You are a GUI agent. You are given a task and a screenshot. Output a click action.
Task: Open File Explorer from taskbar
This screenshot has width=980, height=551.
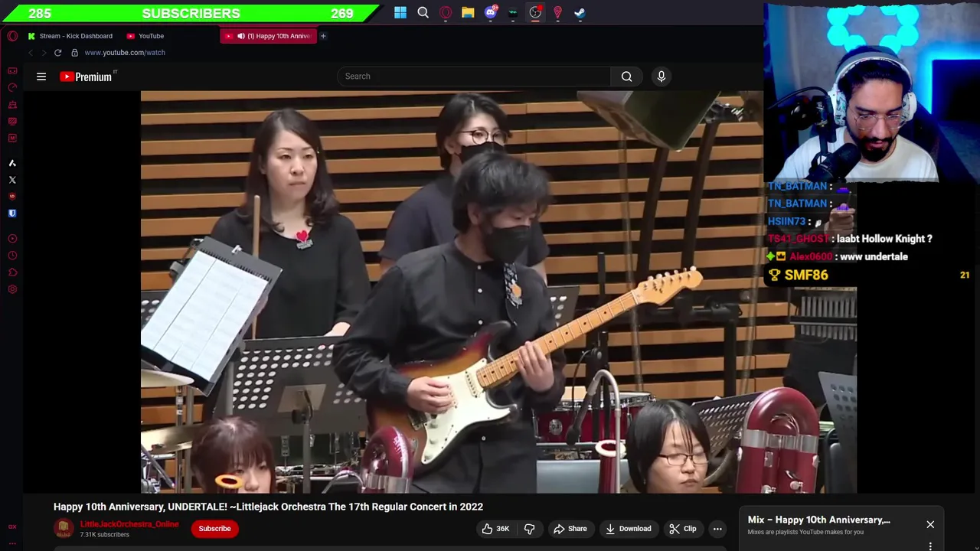coord(468,12)
